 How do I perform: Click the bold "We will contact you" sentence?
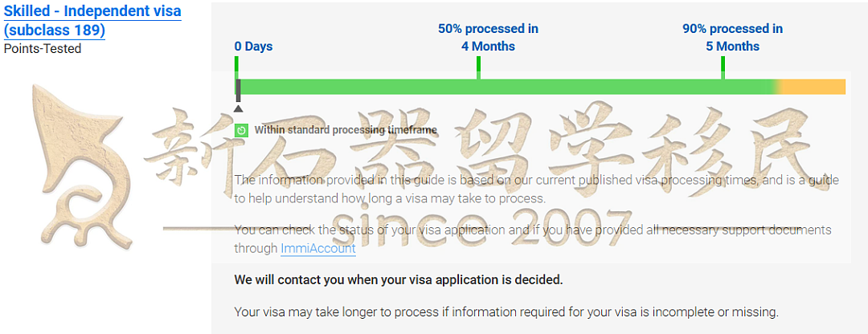tap(399, 280)
